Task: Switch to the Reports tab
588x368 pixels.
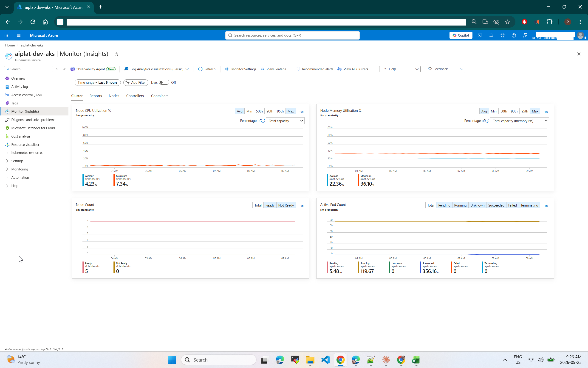Action: [96, 96]
